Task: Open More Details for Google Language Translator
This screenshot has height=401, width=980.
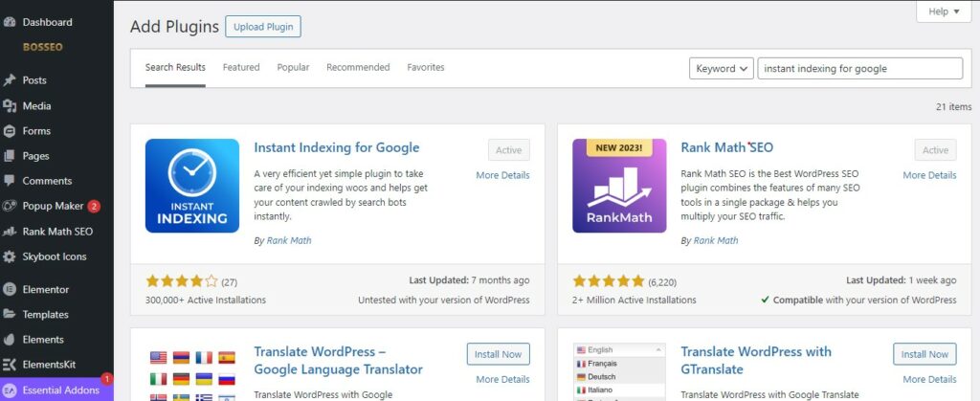Action: click(502, 379)
